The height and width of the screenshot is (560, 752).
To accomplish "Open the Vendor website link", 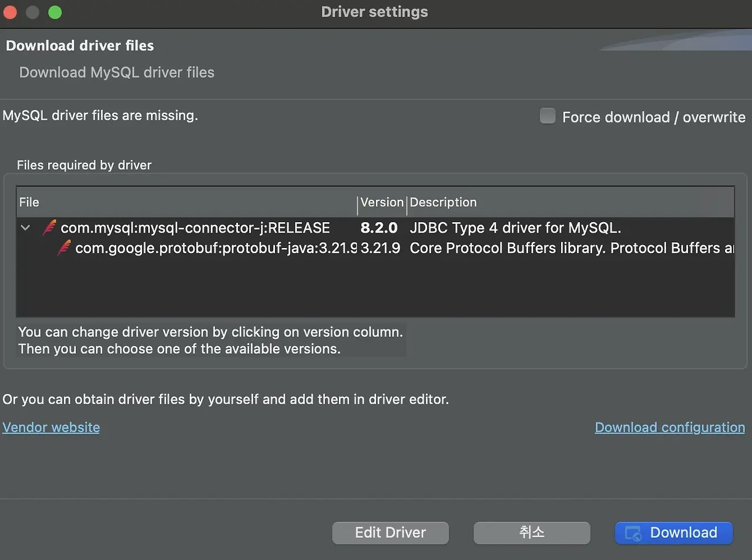I will coord(51,427).
